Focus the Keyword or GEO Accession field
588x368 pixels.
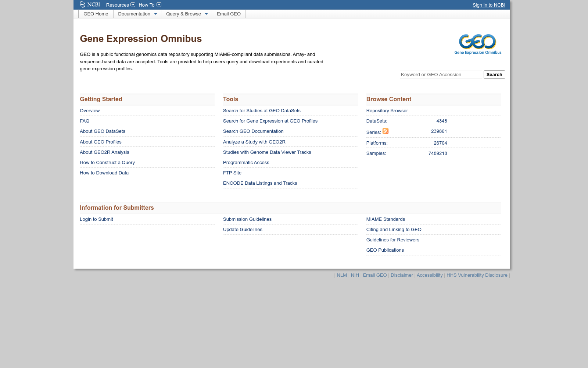point(441,74)
